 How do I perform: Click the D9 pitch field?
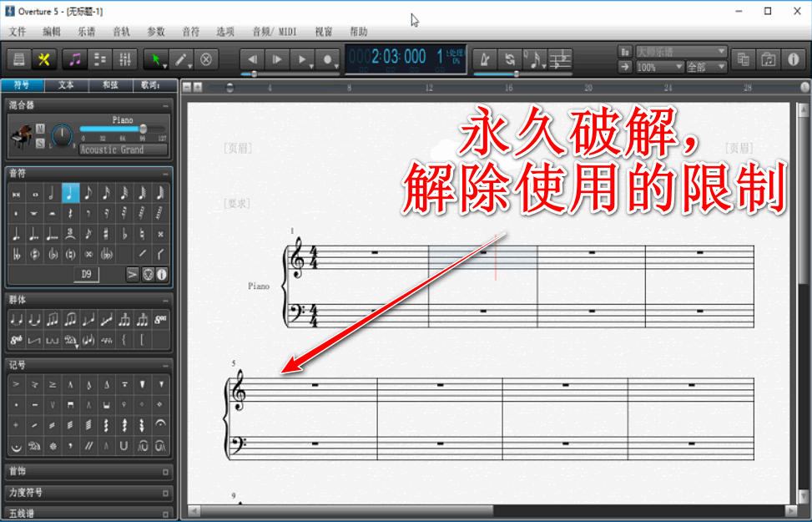click(x=87, y=274)
